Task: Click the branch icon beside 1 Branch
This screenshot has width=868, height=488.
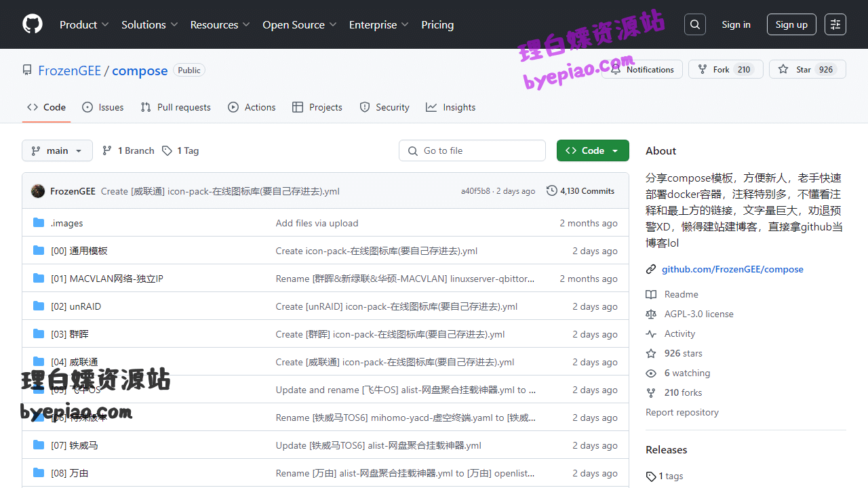Action: tap(107, 150)
